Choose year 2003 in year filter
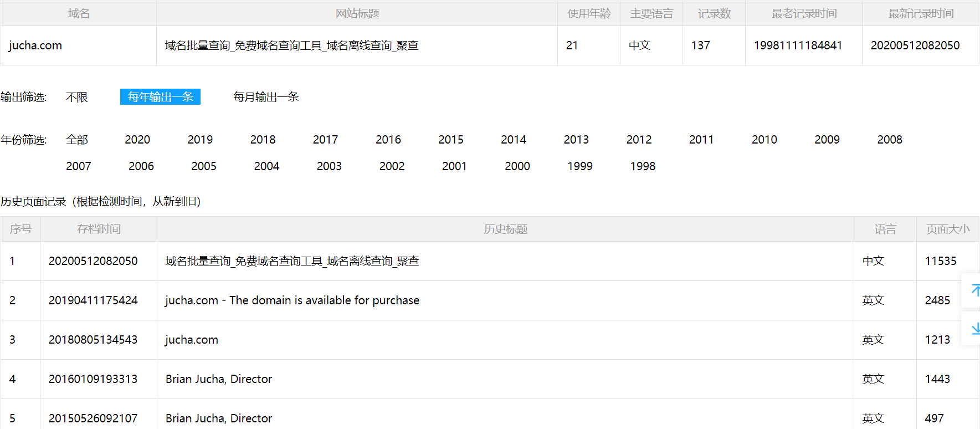980x429 pixels. pos(329,166)
